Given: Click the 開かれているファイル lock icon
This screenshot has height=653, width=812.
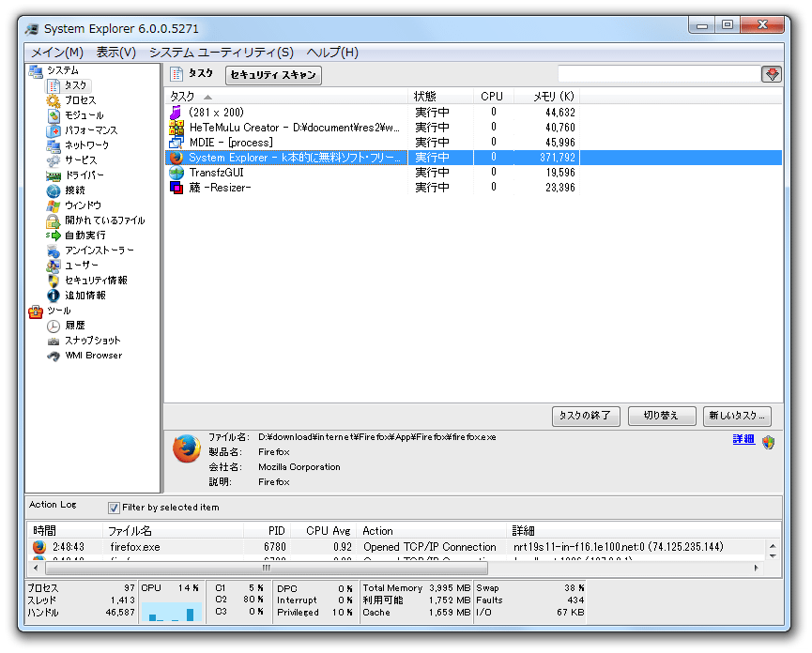Looking at the screenshot, I should 54,220.
